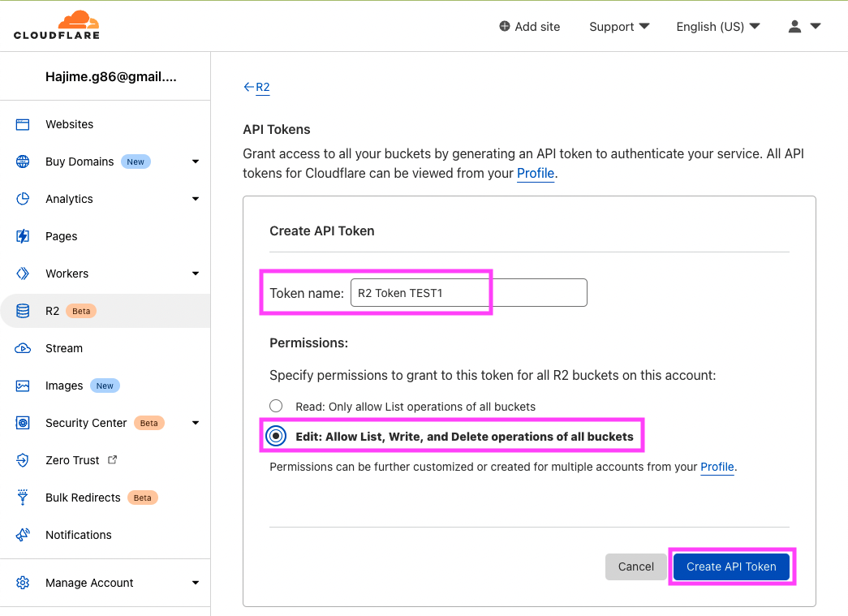Open the Pages section icon
This screenshot has height=616, width=848.
22,236
